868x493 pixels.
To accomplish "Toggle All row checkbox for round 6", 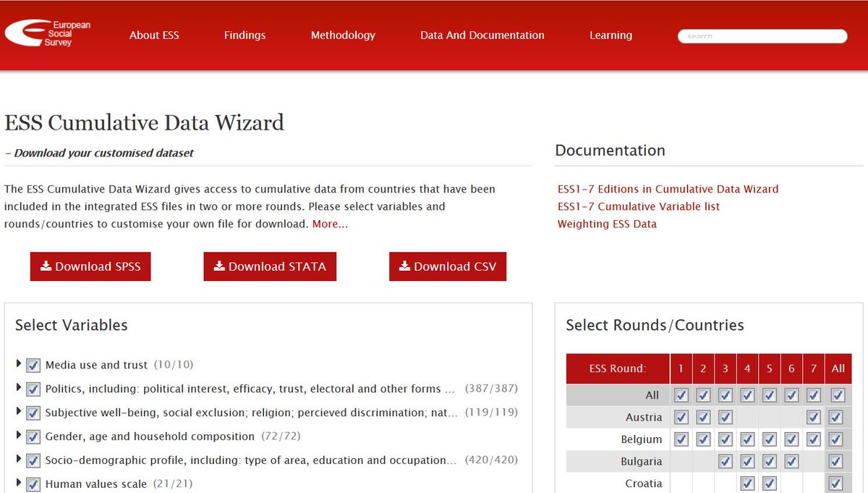I will tap(791, 395).
